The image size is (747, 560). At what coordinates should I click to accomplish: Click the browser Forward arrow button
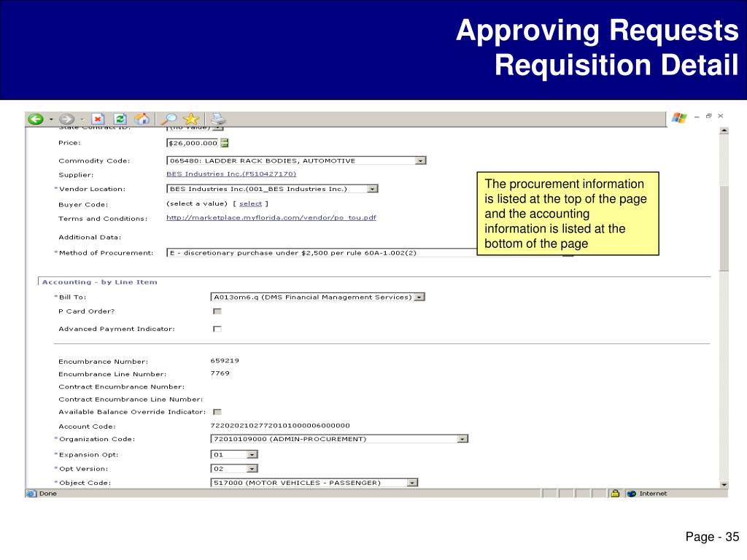(x=66, y=119)
